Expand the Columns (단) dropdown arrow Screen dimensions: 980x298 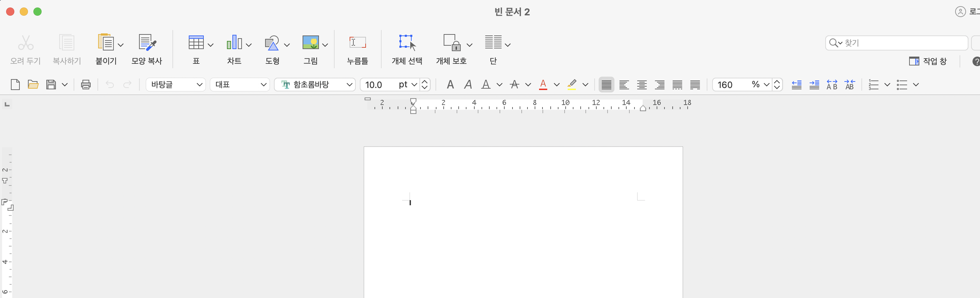(507, 45)
